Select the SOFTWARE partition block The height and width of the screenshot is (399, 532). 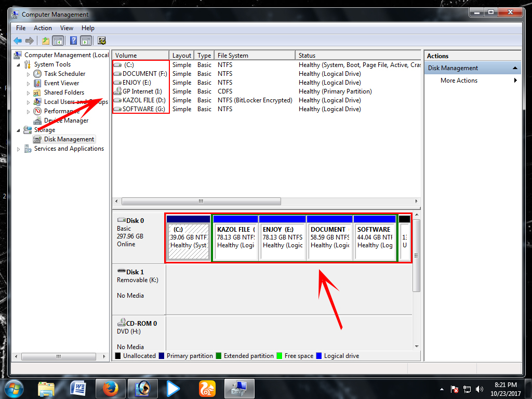(375, 238)
